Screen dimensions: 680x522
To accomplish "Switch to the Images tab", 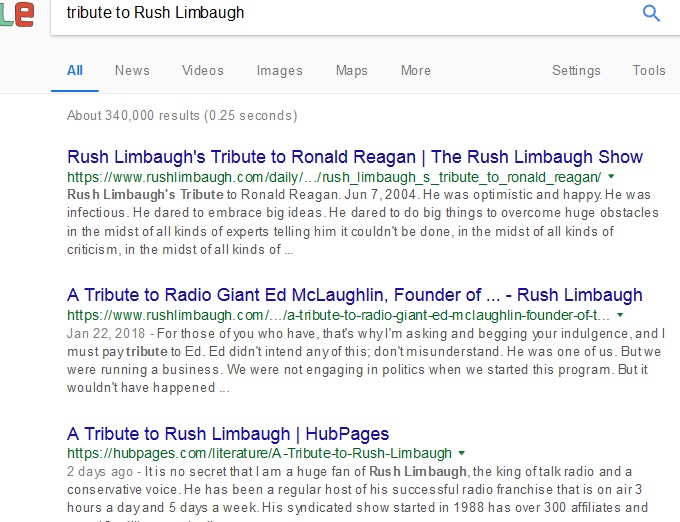I will pos(279,71).
